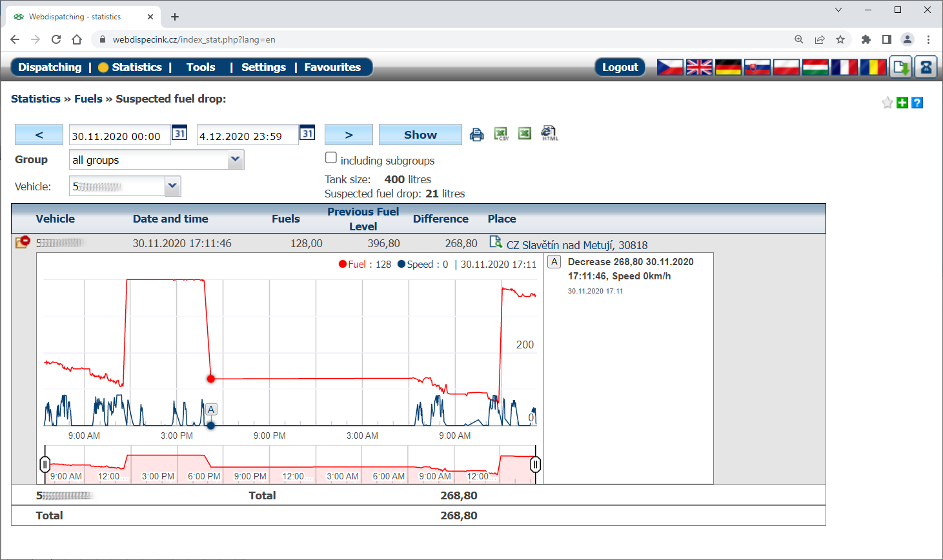Open the Dispatching menu

click(x=50, y=67)
